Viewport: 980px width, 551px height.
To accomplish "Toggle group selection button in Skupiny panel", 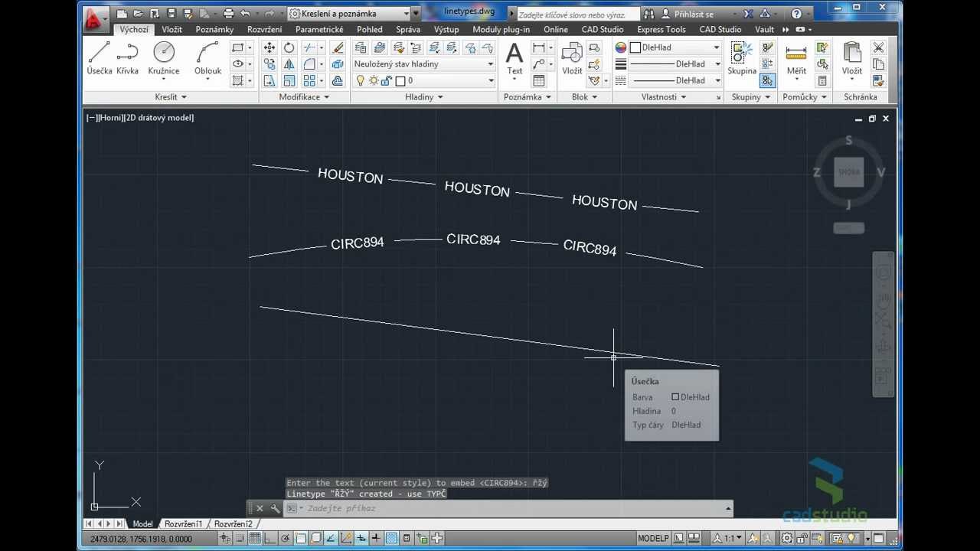I will (767, 80).
